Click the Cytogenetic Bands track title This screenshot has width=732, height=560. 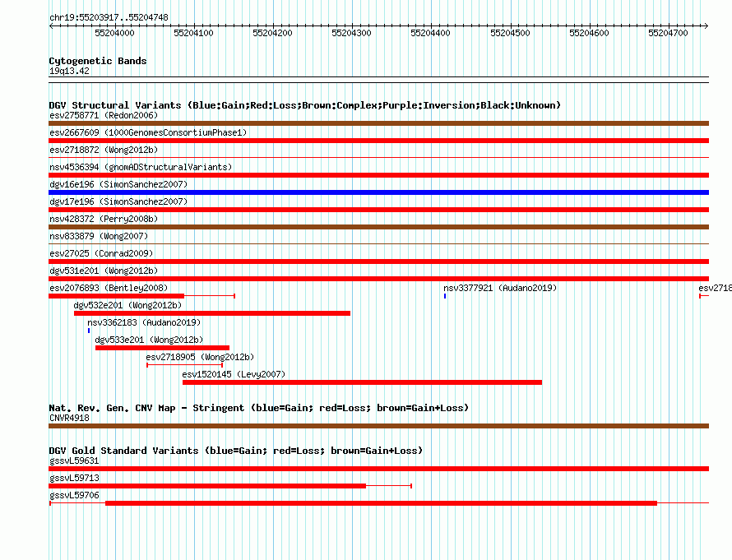(98, 61)
